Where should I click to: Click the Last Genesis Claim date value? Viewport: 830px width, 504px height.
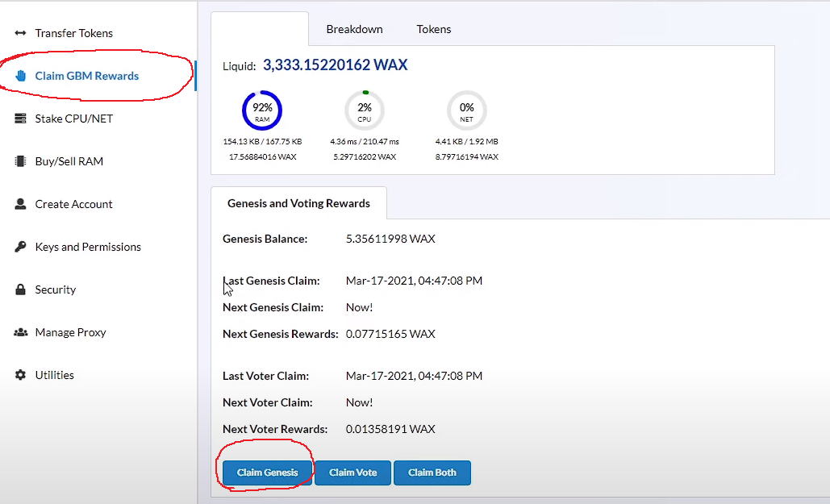[x=414, y=281]
